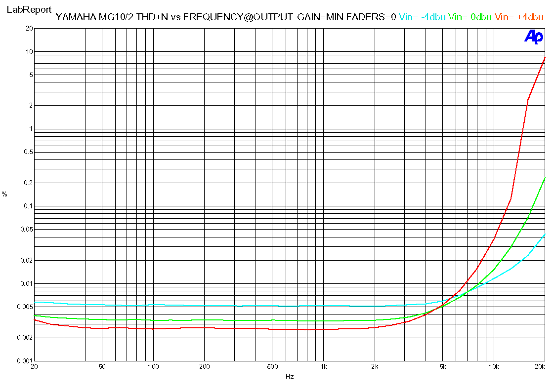Click the '50' x-axis tick label
The height and width of the screenshot is (392, 555).
102,366
